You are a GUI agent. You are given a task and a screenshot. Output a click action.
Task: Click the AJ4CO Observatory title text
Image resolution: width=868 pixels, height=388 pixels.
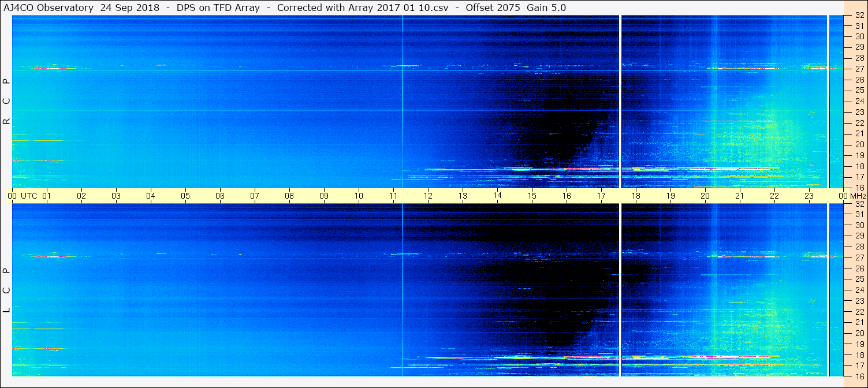pyautogui.click(x=49, y=8)
